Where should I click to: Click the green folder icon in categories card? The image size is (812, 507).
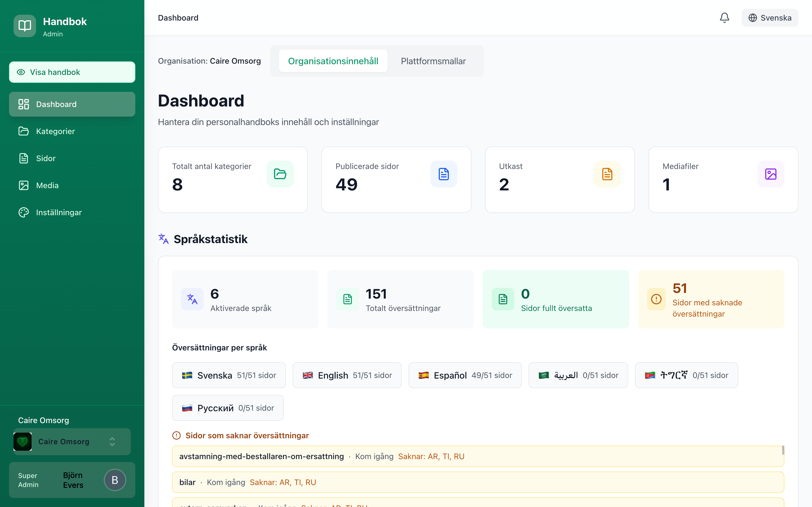(280, 174)
